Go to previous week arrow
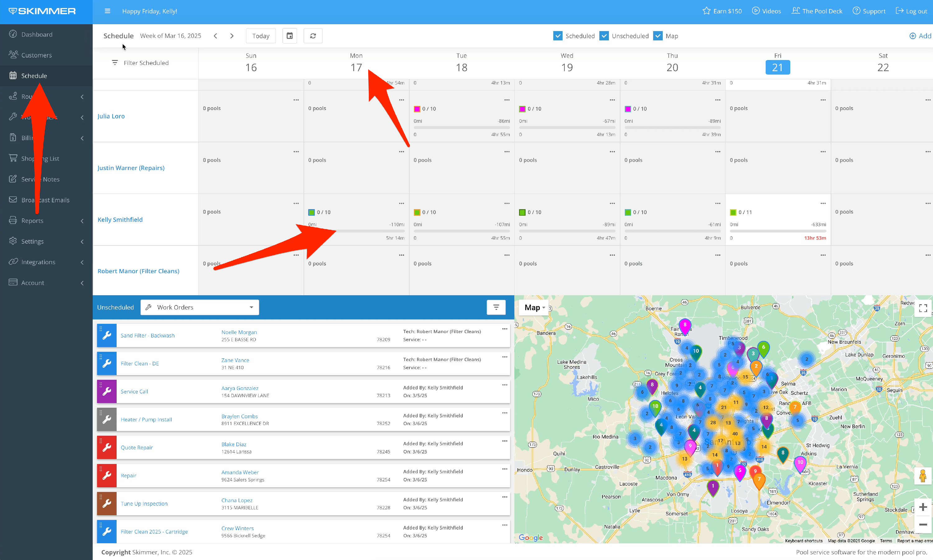Screen dimensions: 933x560 (215, 36)
